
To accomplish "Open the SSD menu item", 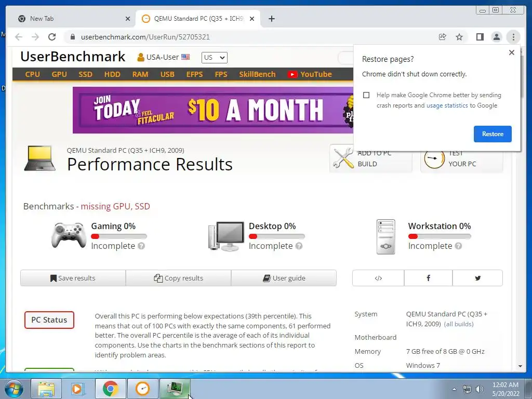I will coord(86,74).
